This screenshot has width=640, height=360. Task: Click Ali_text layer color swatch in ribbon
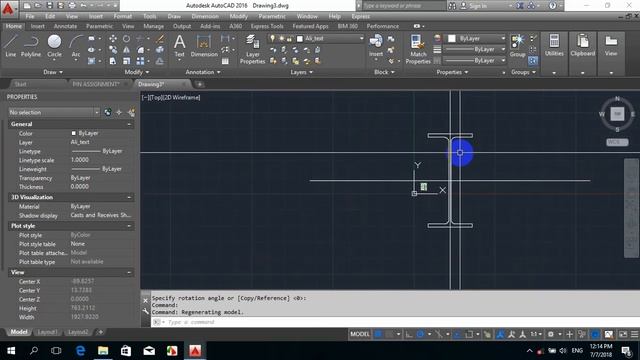tap(300, 39)
